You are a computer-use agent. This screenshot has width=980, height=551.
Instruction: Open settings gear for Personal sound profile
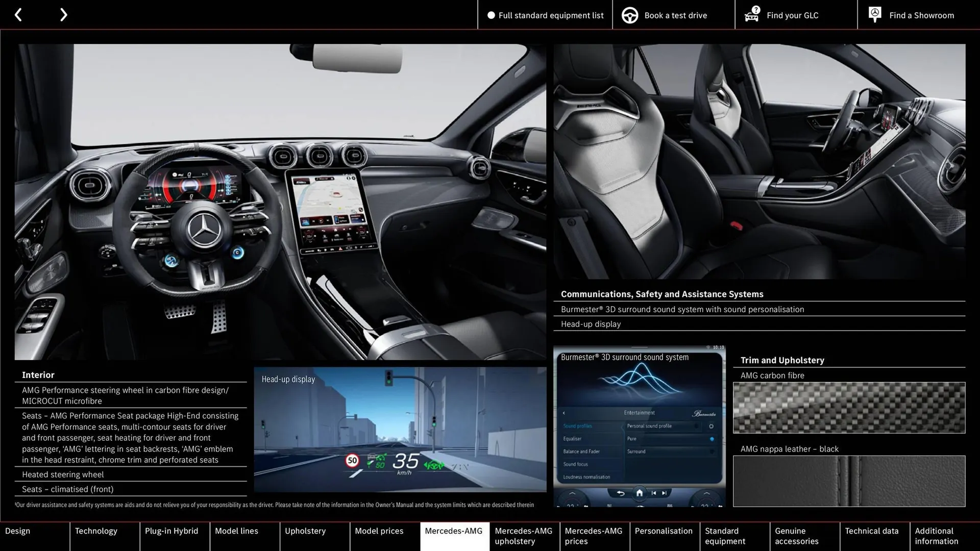(x=712, y=427)
